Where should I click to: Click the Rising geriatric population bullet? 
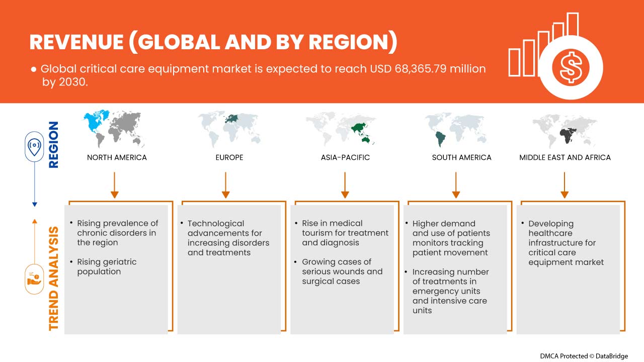(x=107, y=266)
